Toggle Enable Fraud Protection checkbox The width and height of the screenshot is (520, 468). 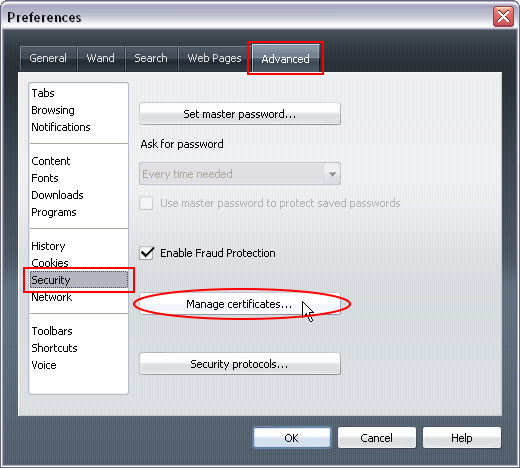coord(146,253)
